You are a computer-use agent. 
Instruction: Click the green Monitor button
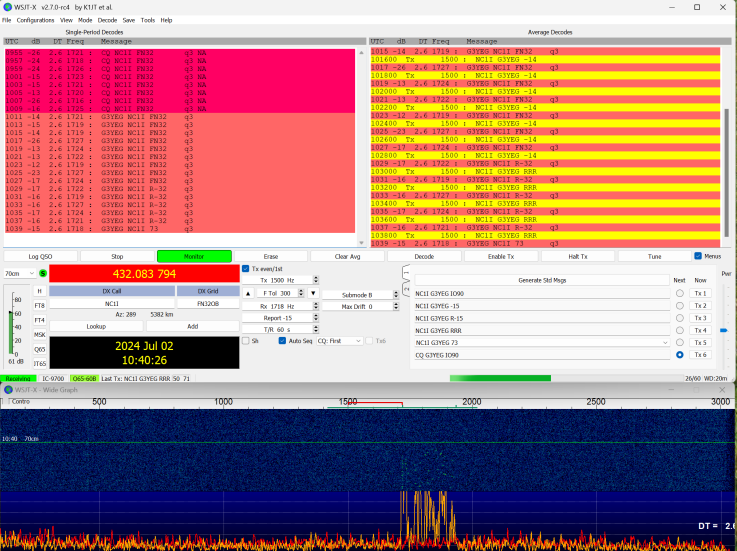click(194, 256)
